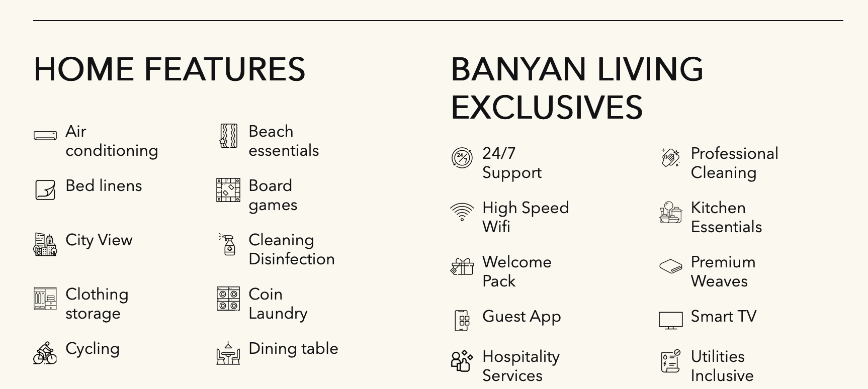Image resolution: width=868 pixels, height=389 pixels.
Task: Click the board games icon
Action: pyautogui.click(x=228, y=190)
